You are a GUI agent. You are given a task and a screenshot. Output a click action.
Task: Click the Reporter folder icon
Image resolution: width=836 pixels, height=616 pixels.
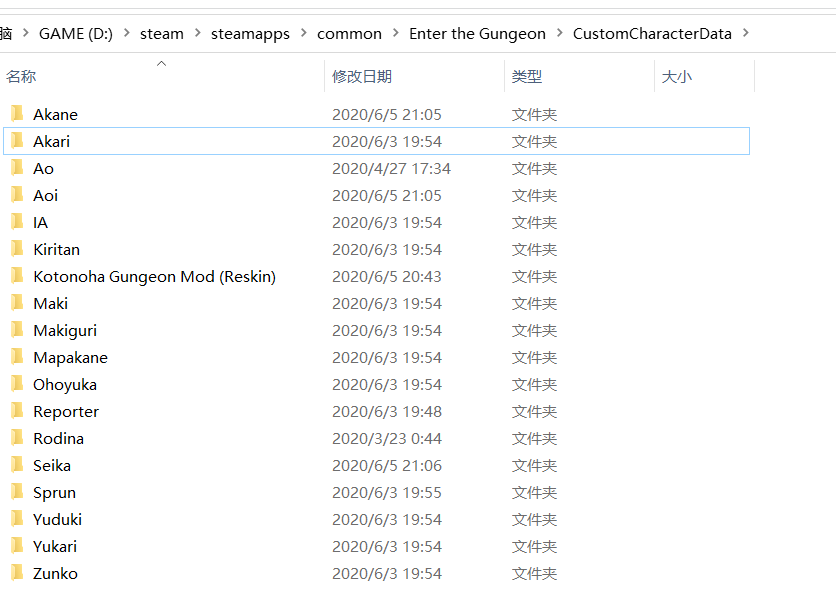17,411
